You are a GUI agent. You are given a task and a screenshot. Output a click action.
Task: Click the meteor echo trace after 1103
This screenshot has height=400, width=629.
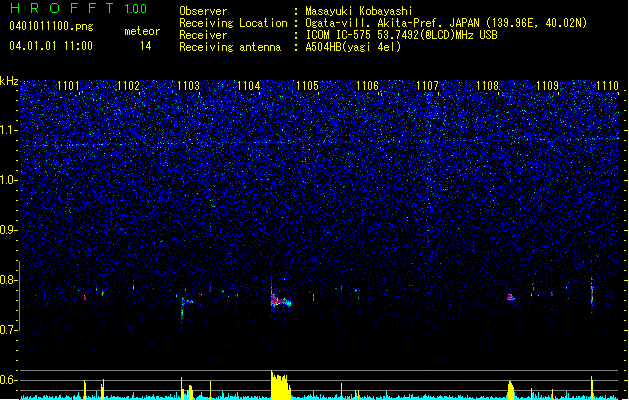[x=187, y=308]
